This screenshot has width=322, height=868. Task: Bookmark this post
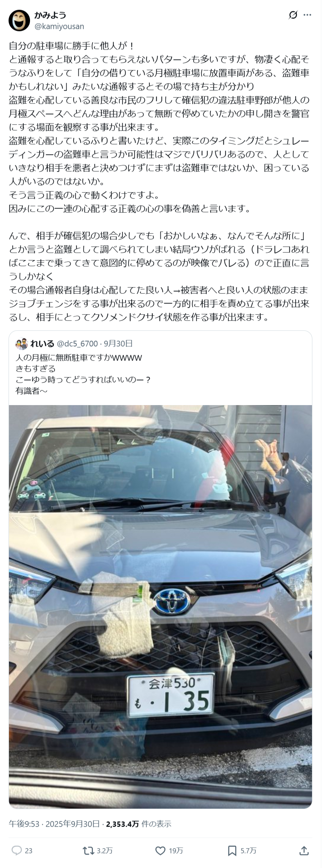232,851
